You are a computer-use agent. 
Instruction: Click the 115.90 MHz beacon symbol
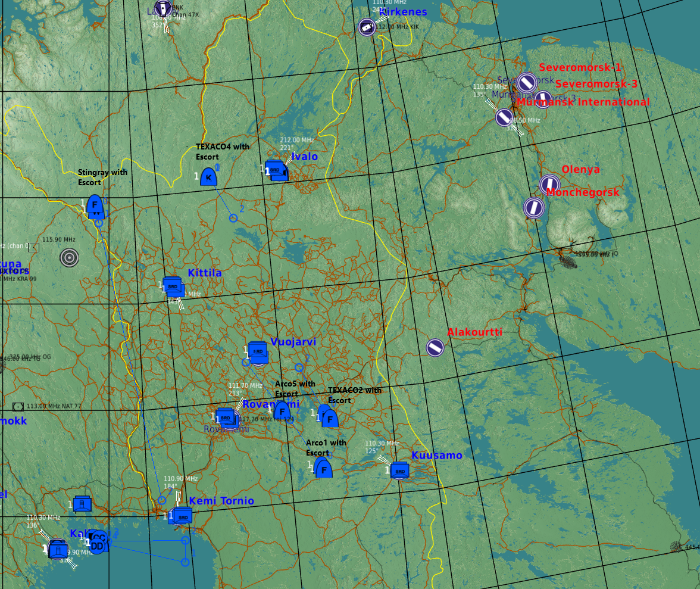tap(69, 257)
